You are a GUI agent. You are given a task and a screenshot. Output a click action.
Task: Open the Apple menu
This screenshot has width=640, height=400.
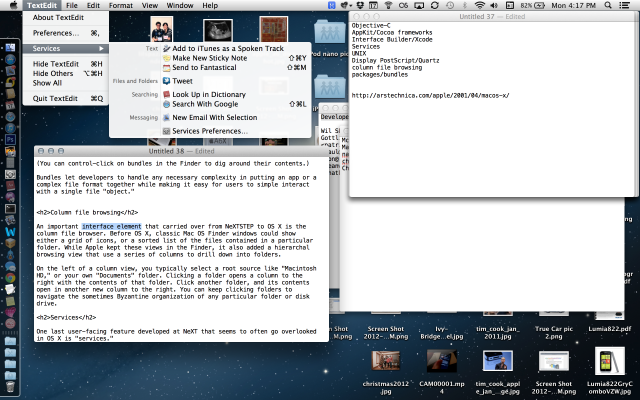[x=13, y=5]
